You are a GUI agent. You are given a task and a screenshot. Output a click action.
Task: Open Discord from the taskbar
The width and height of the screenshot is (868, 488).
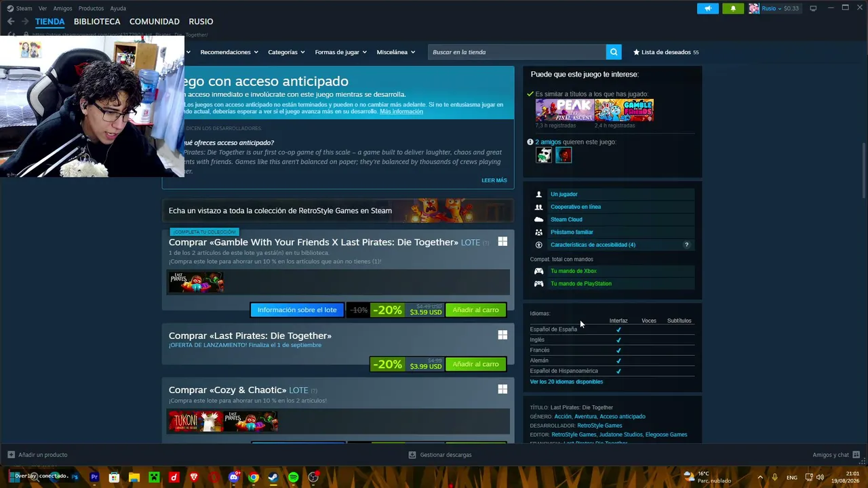tap(234, 477)
